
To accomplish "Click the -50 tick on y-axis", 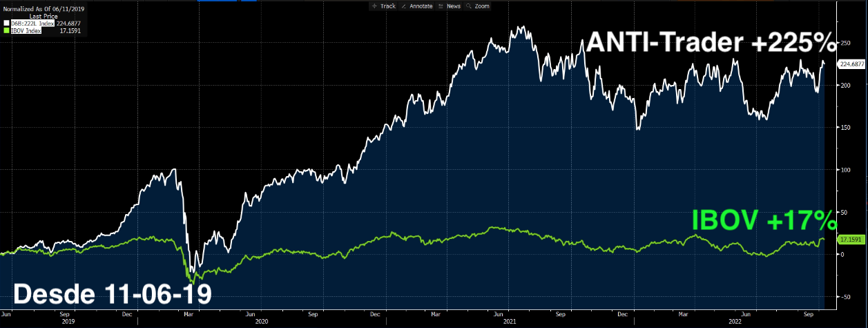I will coord(845,297).
